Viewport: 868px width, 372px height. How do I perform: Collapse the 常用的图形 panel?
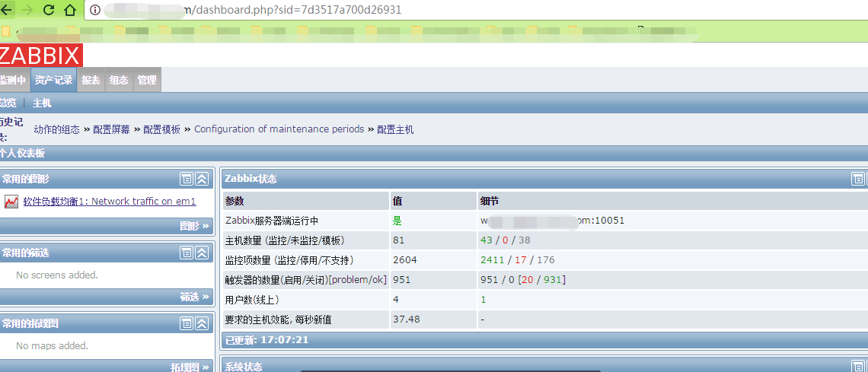[202, 179]
